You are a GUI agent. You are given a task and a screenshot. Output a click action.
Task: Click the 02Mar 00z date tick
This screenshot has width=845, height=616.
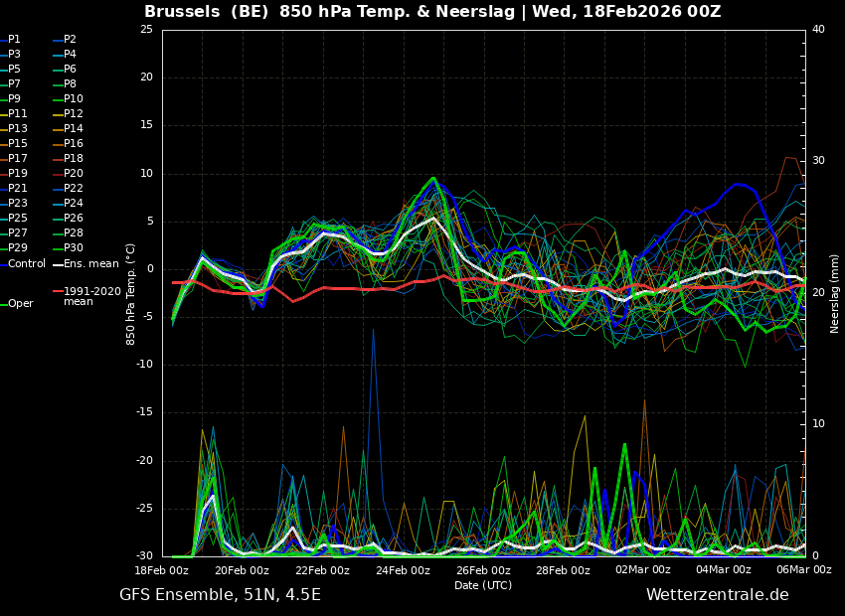click(x=643, y=570)
